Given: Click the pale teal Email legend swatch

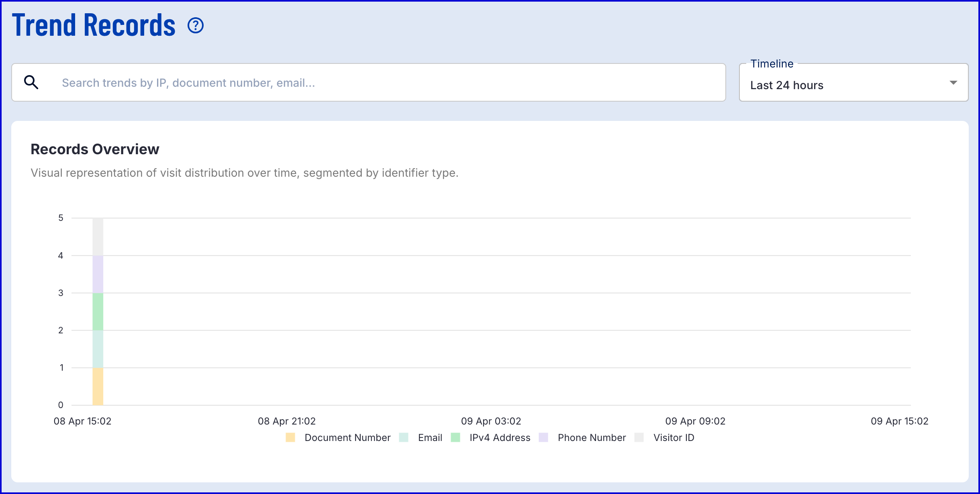Looking at the screenshot, I should pyautogui.click(x=404, y=438).
